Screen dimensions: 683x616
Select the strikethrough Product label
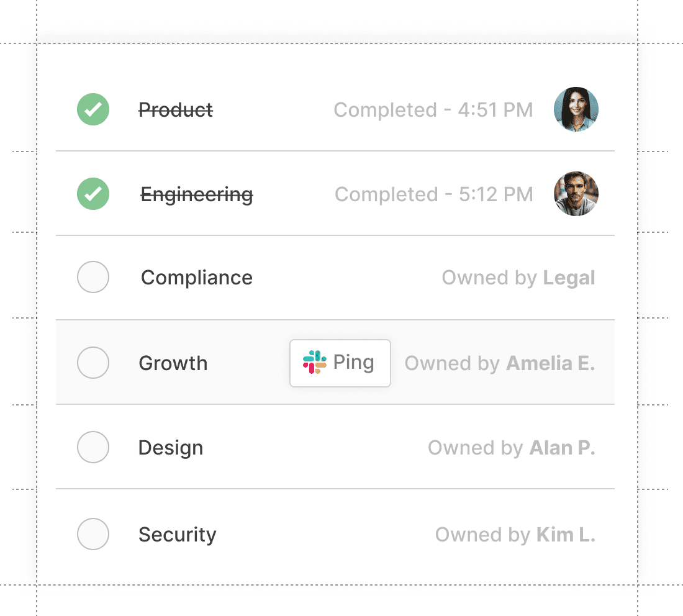(x=176, y=109)
